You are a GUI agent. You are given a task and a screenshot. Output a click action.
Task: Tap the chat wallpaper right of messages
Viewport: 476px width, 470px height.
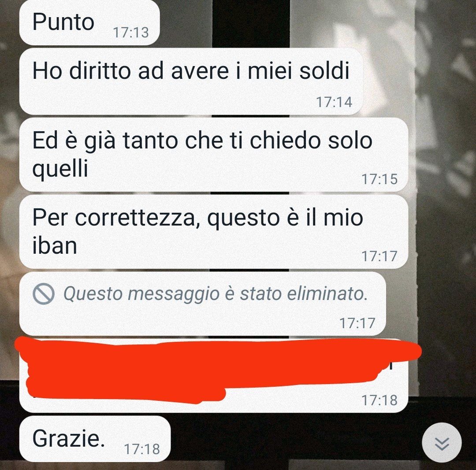[443, 212]
